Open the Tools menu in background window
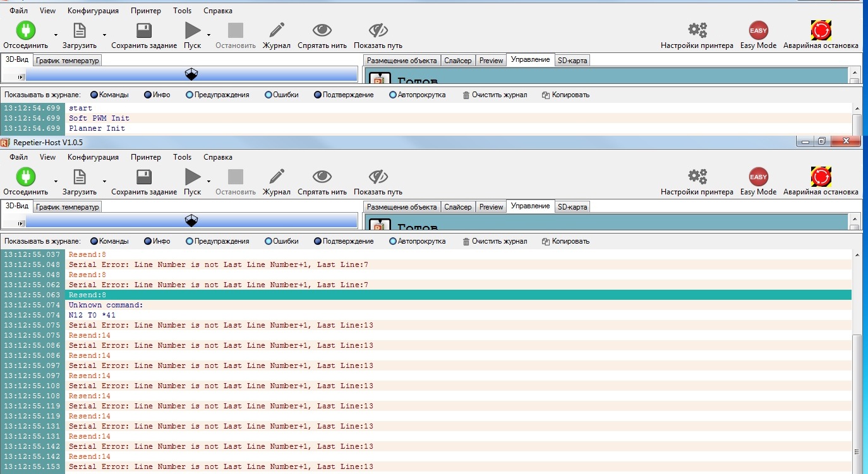 tap(182, 11)
